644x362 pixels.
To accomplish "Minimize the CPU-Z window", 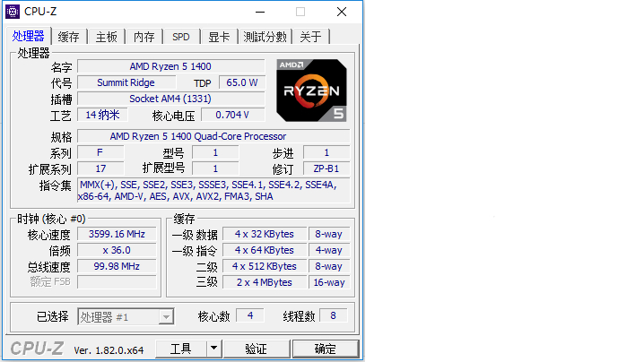I will point(260,12).
